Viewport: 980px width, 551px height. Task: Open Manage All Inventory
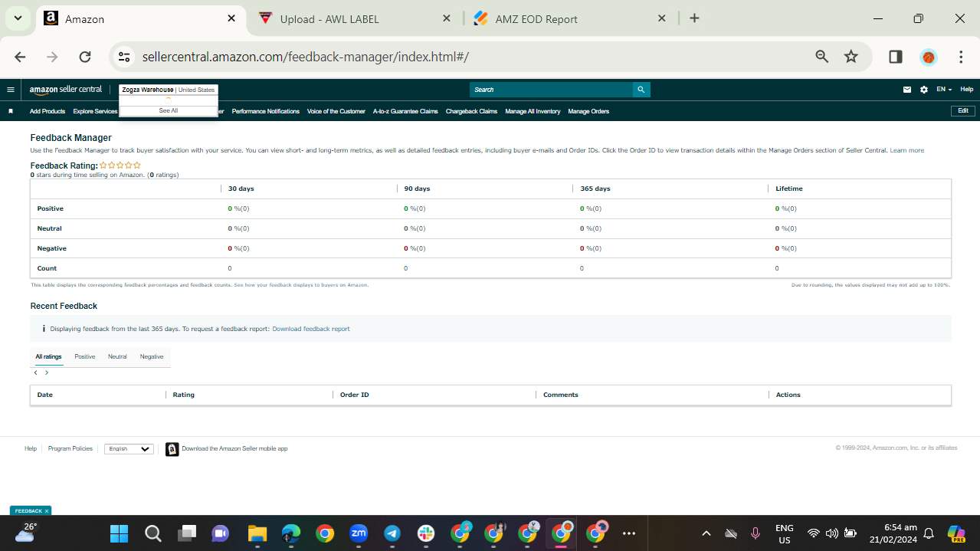[533, 111]
